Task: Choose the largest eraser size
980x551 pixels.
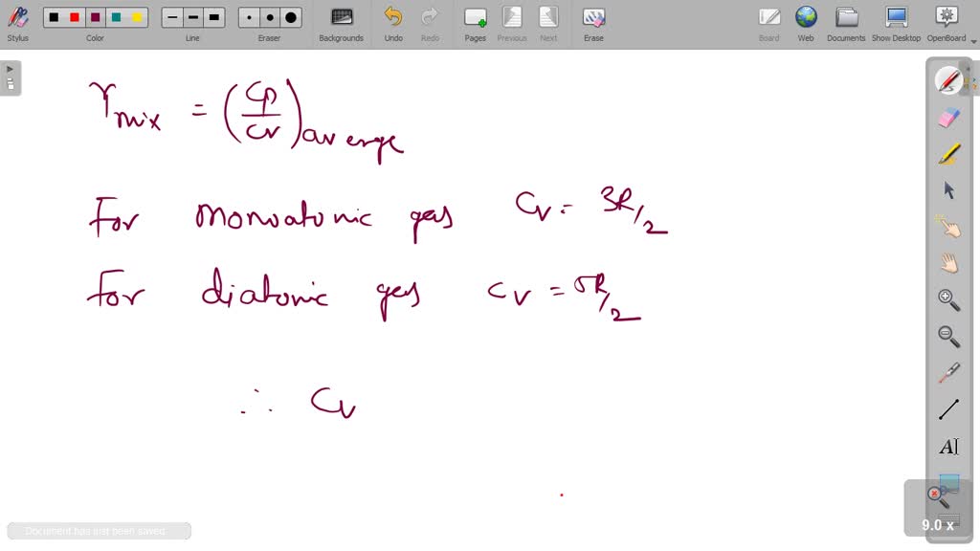Action: [289, 16]
